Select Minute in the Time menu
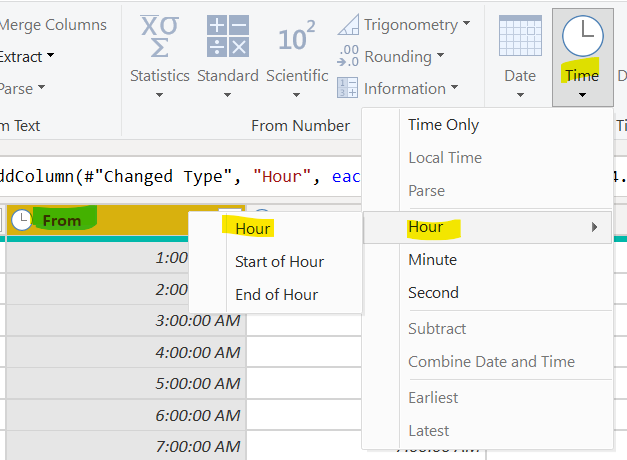 487,260
